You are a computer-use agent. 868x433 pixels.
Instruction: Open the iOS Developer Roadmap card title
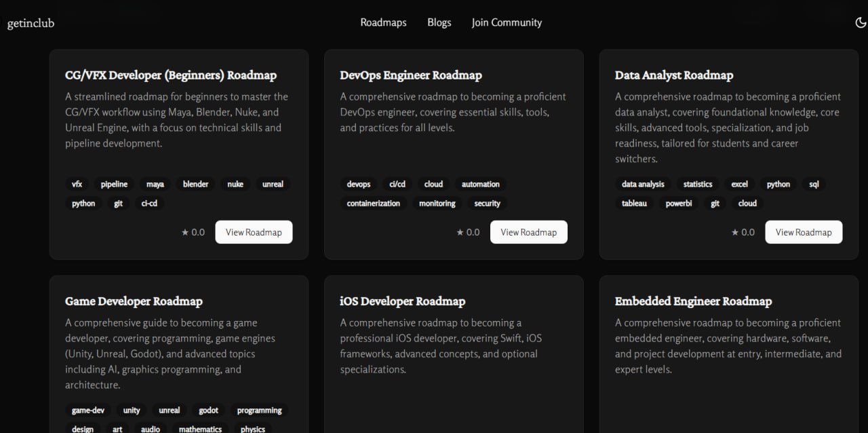click(402, 301)
